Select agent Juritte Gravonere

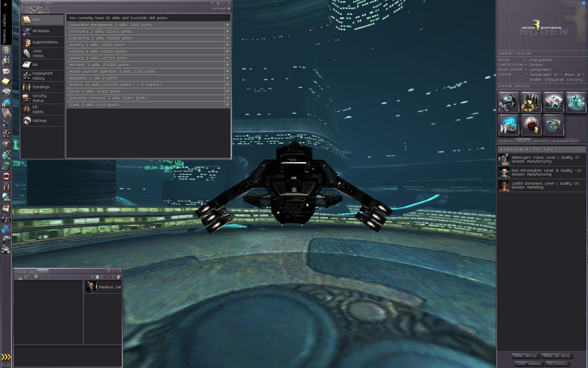(541, 185)
